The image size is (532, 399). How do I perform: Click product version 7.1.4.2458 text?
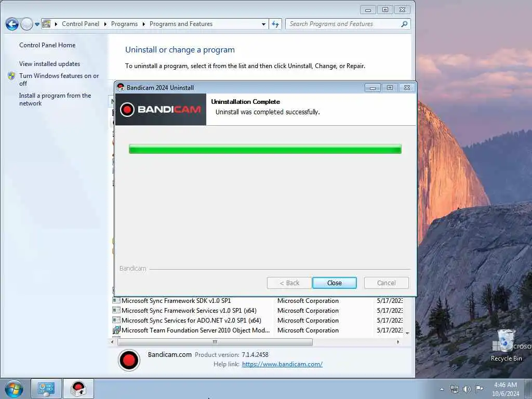coord(255,354)
